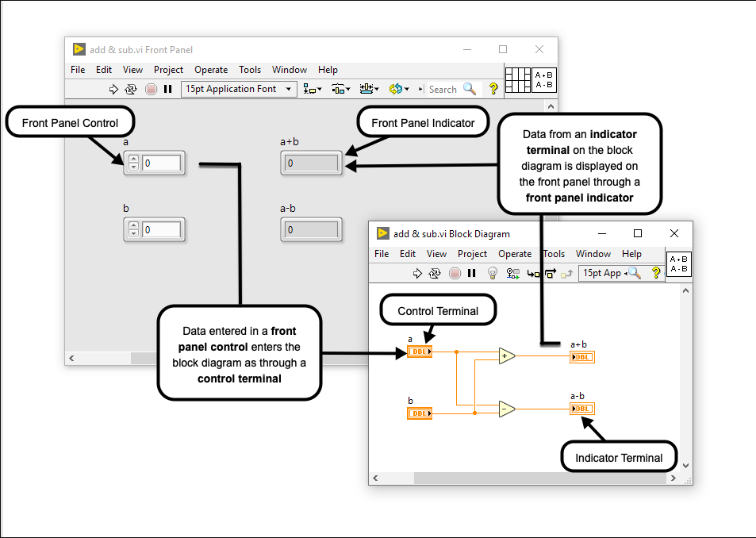
Task: Click the increment arrow of control a
Action: (x=133, y=159)
